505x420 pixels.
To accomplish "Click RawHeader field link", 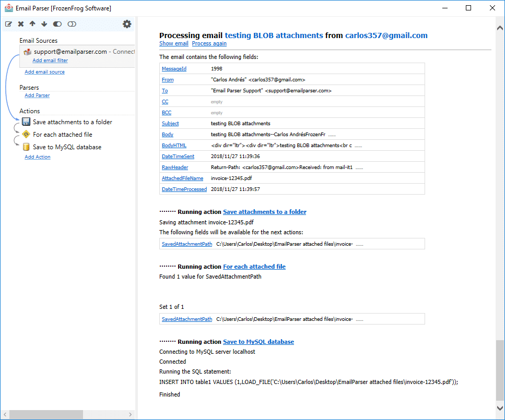I will pos(175,167).
